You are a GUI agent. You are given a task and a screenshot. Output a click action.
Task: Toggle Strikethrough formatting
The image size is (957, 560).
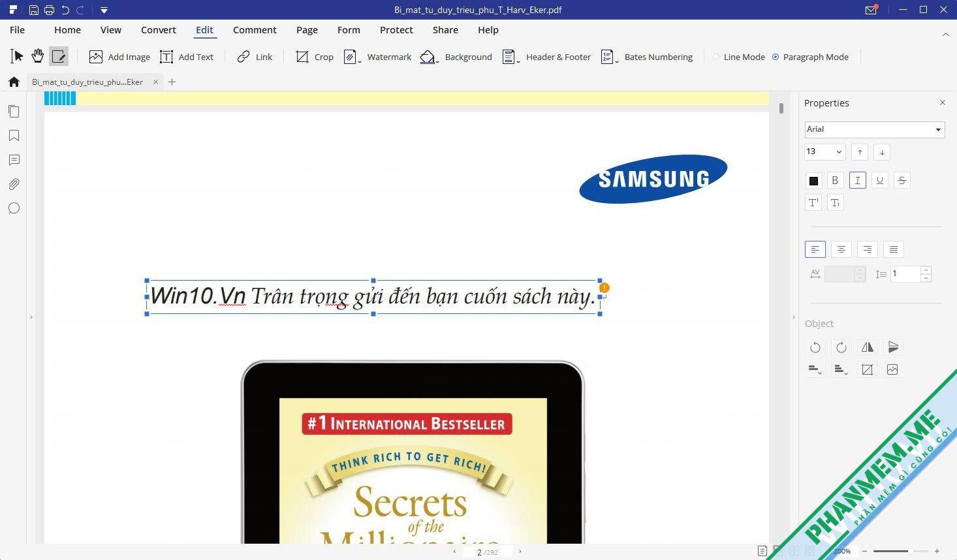pos(902,181)
